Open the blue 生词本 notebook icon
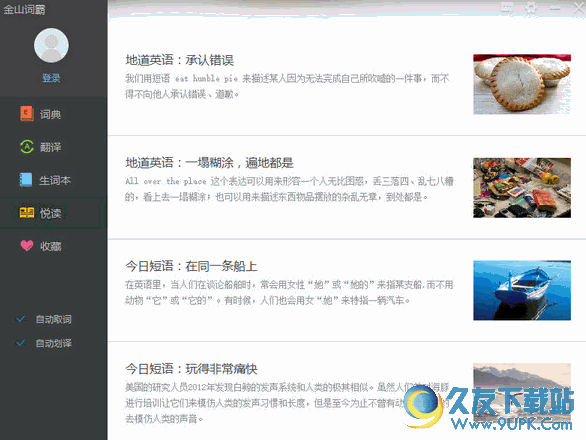Viewport: 586px width, 440px height. (26, 179)
